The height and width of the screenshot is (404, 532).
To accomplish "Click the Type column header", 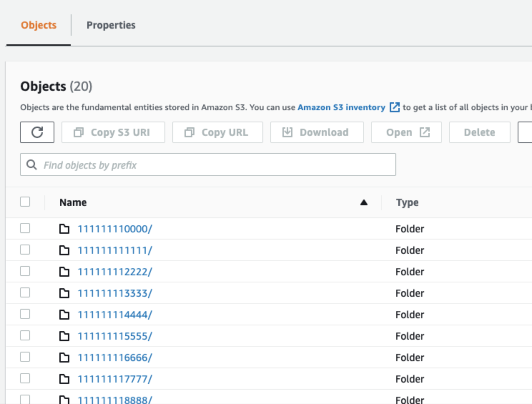I will coord(407,202).
